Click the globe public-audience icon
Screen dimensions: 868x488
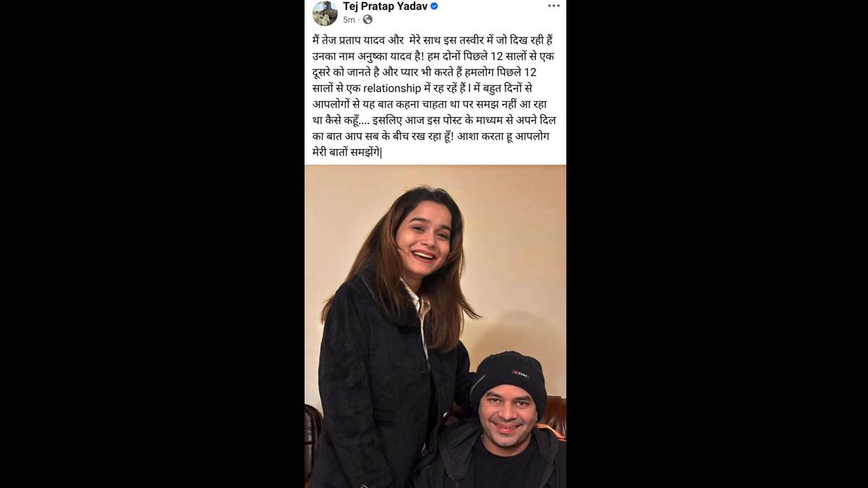pos(367,20)
